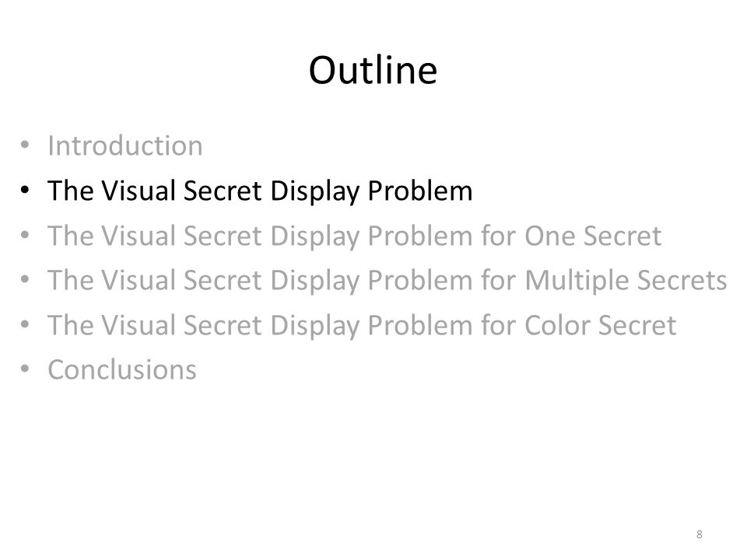
Task: Click the word "Color" in the fifth item
Action: [x=557, y=325]
